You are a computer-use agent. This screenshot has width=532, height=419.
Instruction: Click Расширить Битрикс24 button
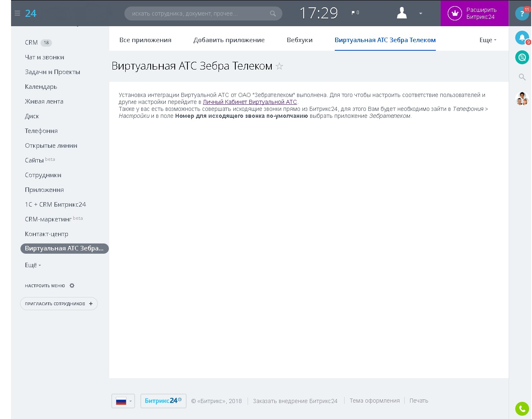point(475,13)
